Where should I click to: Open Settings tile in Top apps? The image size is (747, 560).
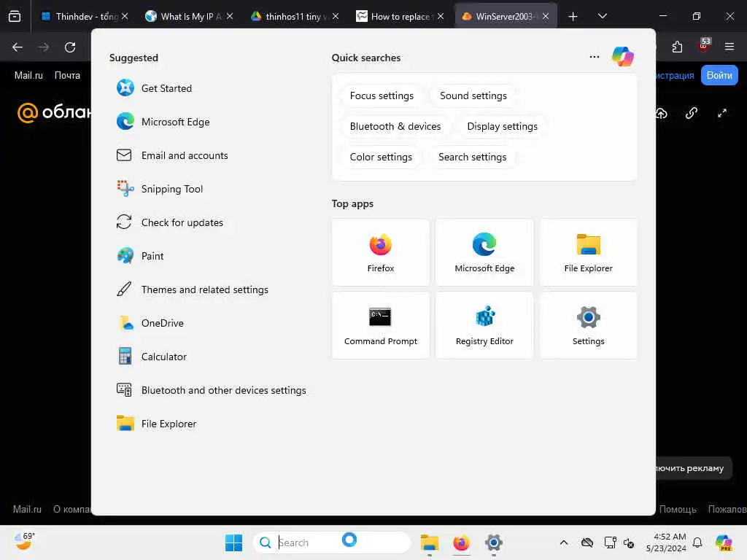point(589,325)
